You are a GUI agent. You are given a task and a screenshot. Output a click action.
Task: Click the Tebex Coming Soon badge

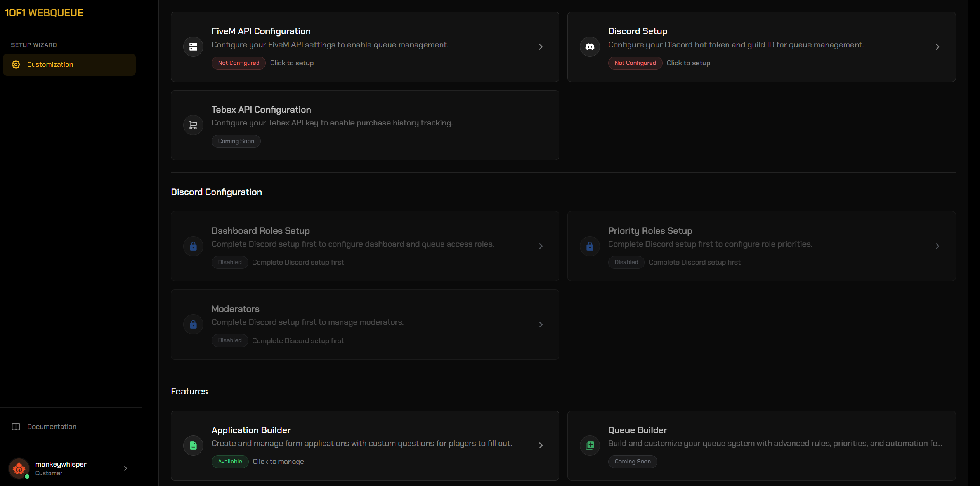click(x=236, y=141)
